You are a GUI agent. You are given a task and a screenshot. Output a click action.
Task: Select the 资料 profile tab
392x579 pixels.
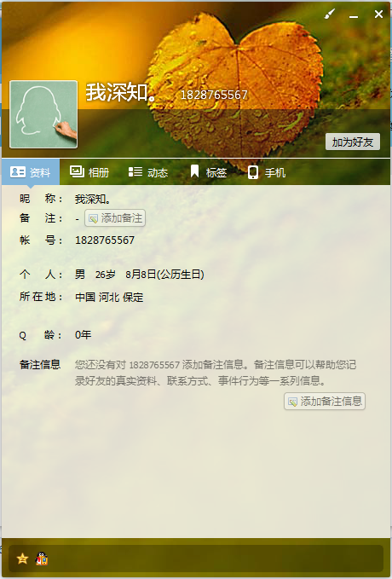coord(31,172)
